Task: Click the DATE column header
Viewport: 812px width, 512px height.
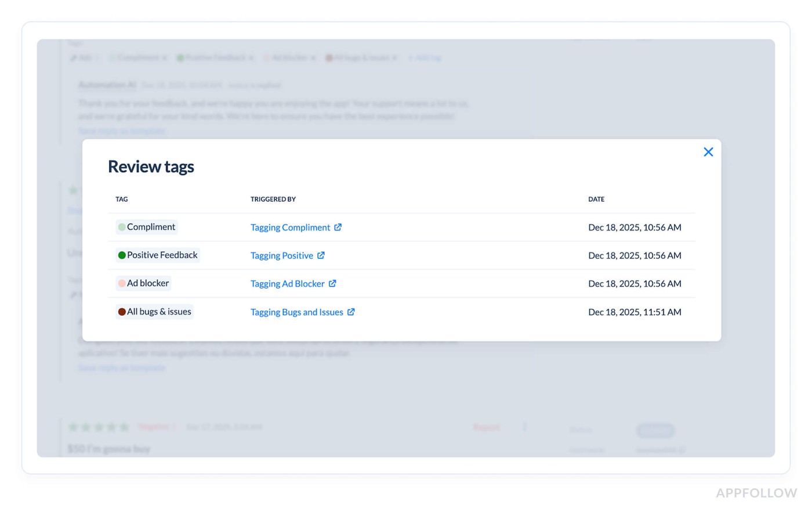Action: (596, 199)
